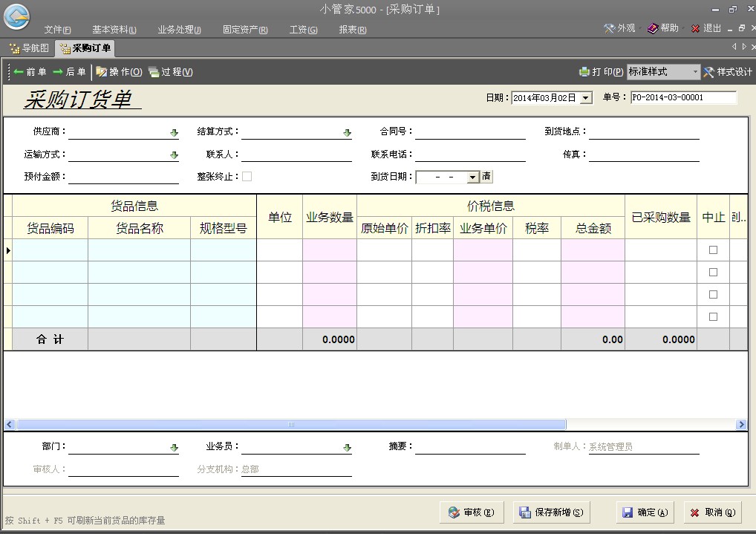Viewport: 756px width, 534px height.
Task: Select the 采购订单 tab
Action: 85,48
